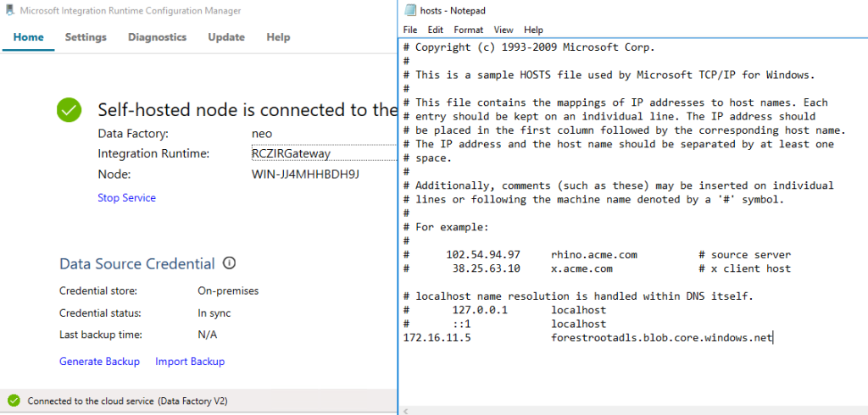Screen dimensions: 868x415
Task: Click the 127.0.0.1 localhost line
Action: pyautogui.click(x=505, y=310)
